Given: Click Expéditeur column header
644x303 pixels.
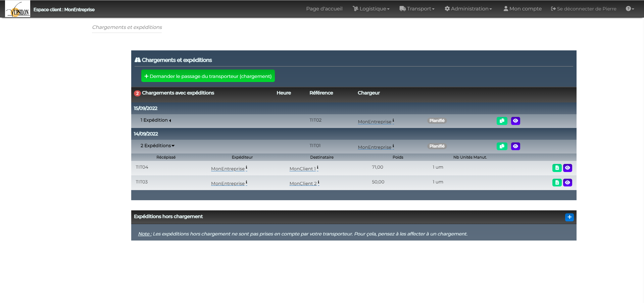Looking at the screenshot, I should coord(242,157).
